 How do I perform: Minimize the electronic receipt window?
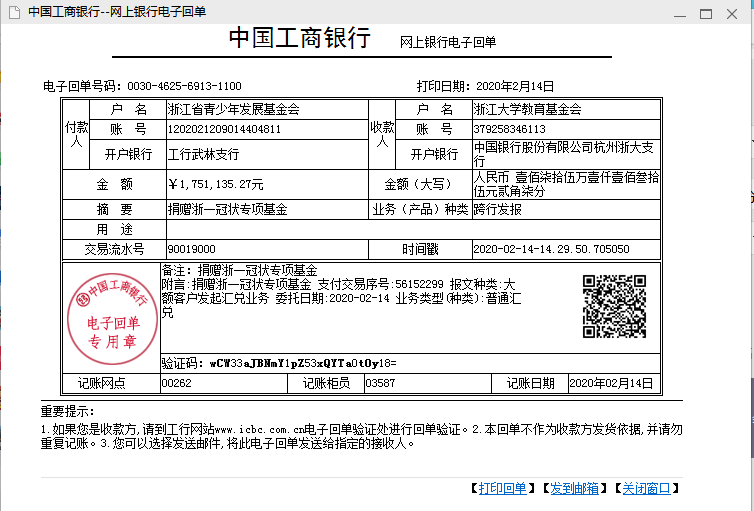(679, 14)
